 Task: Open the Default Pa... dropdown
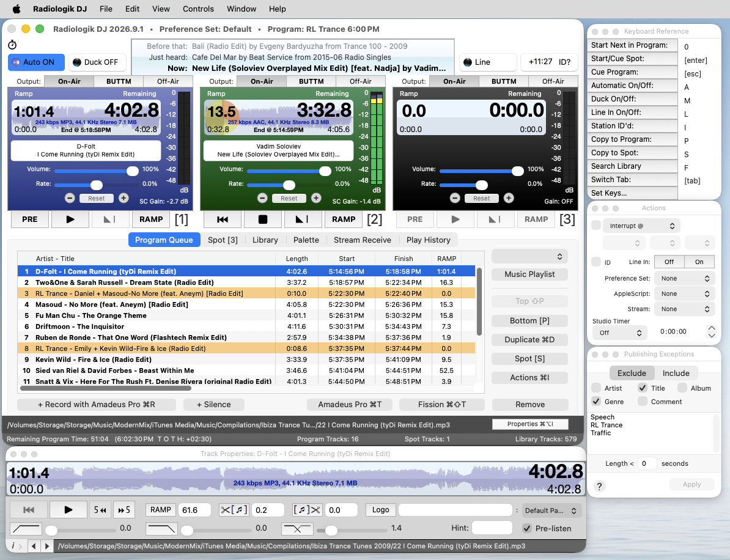tap(551, 510)
